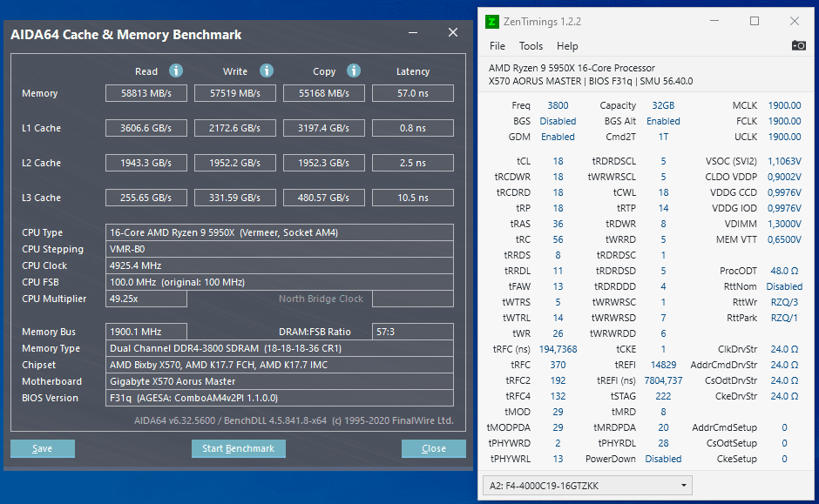Click the Capacity value 32GB in ZenTimings
This screenshot has width=819, height=504.
pos(663,105)
